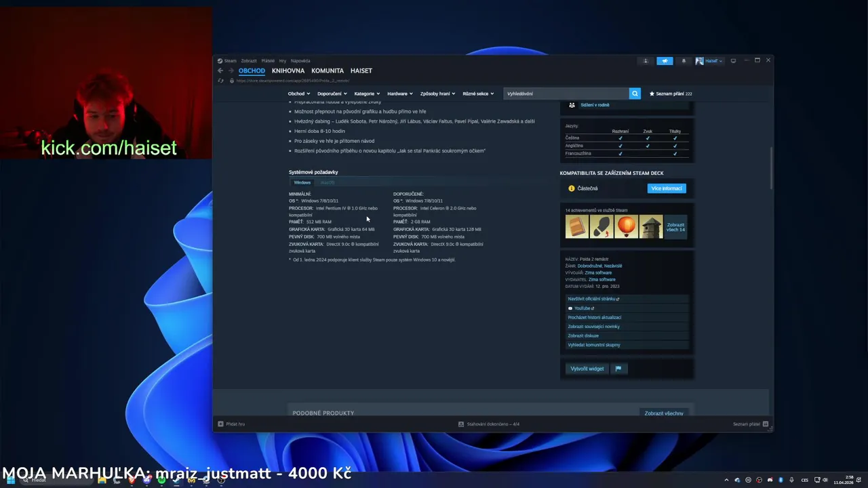The height and width of the screenshot is (488, 868).
Task: Expand the Doporučení dropdown
Action: [332, 94]
